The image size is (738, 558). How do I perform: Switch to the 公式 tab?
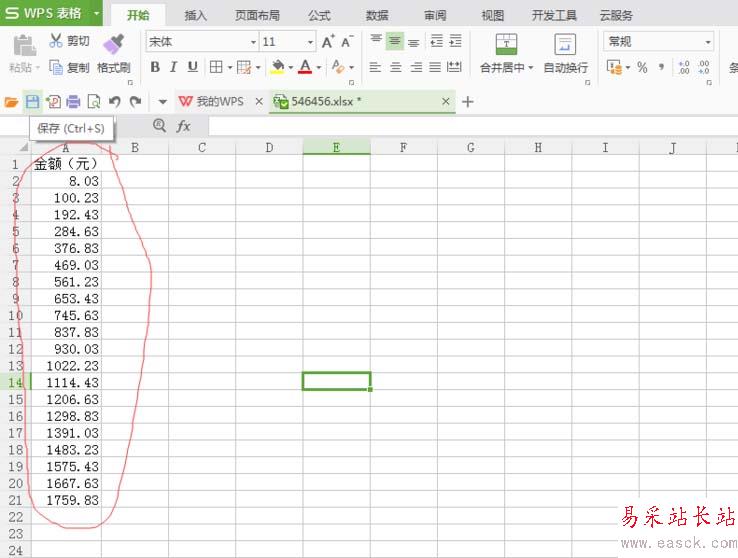[319, 16]
